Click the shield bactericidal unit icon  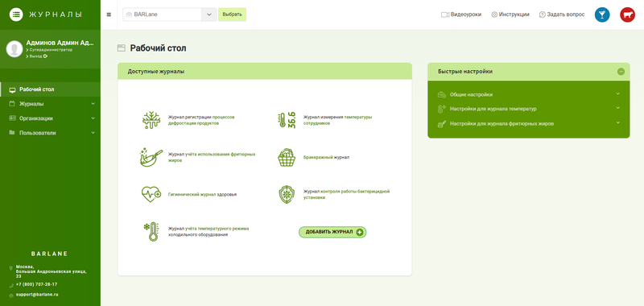pos(287,194)
